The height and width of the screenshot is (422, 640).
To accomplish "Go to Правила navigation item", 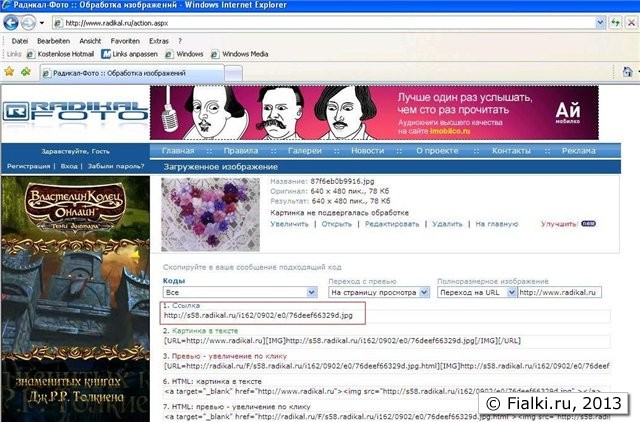I will pos(240,151).
